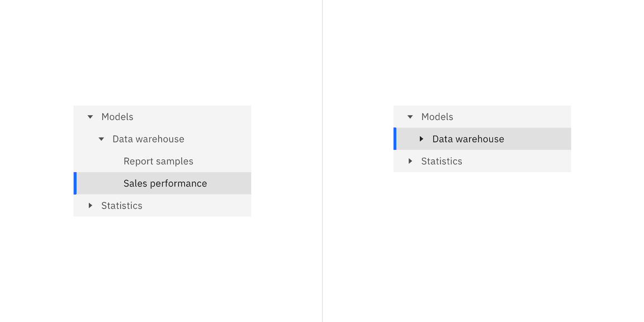Collapse Models caret in tree containing Report samples
The image size is (644, 322).
pyautogui.click(x=90, y=117)
